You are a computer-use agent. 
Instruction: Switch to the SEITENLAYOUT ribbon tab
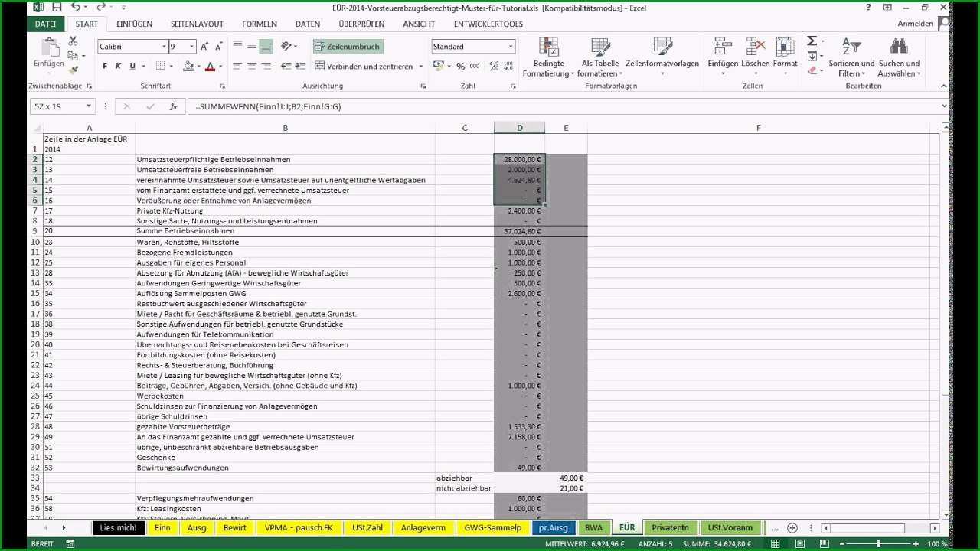[198, 24]
